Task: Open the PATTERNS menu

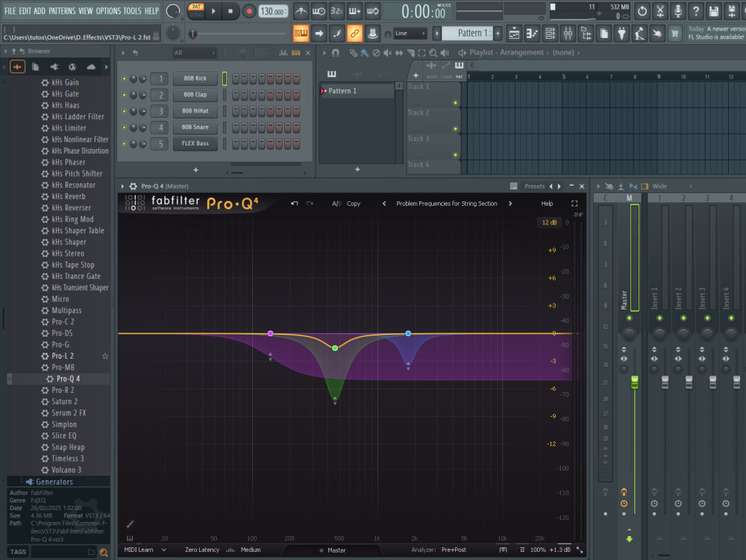Action: click(x=62, y=10)
